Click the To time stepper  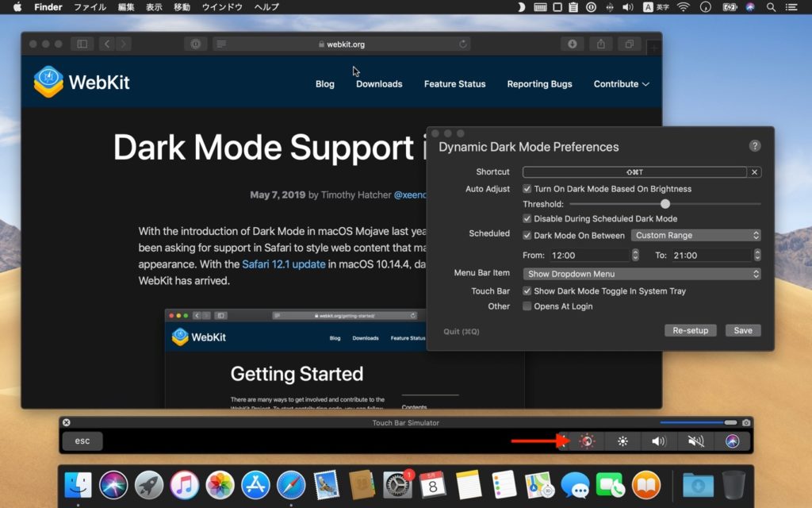[x=757, y=255]
